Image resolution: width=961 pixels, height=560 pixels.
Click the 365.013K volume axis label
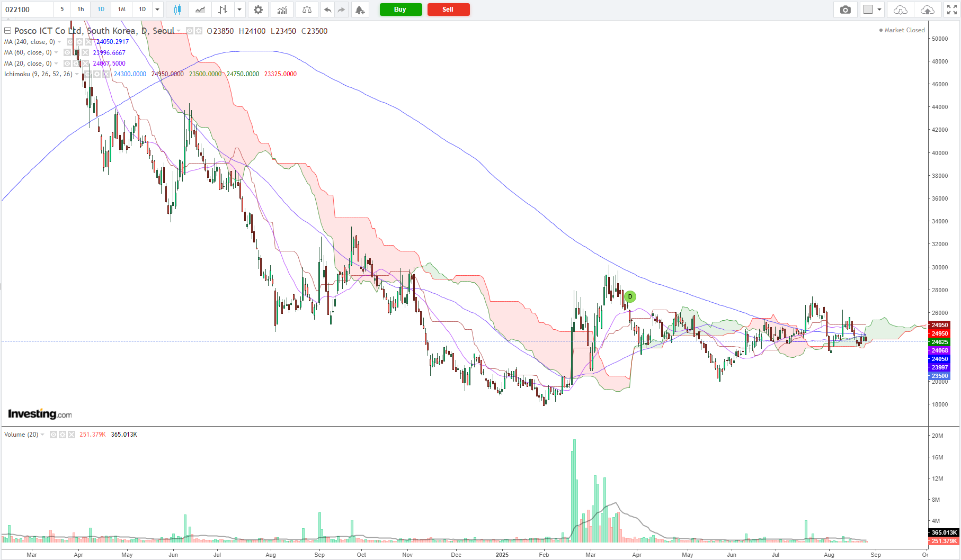944,532
